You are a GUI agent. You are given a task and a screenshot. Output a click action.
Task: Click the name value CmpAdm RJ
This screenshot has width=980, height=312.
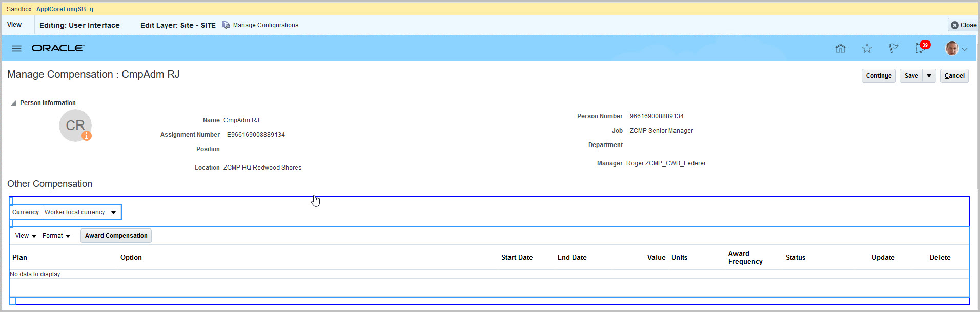tap(241, 120)
